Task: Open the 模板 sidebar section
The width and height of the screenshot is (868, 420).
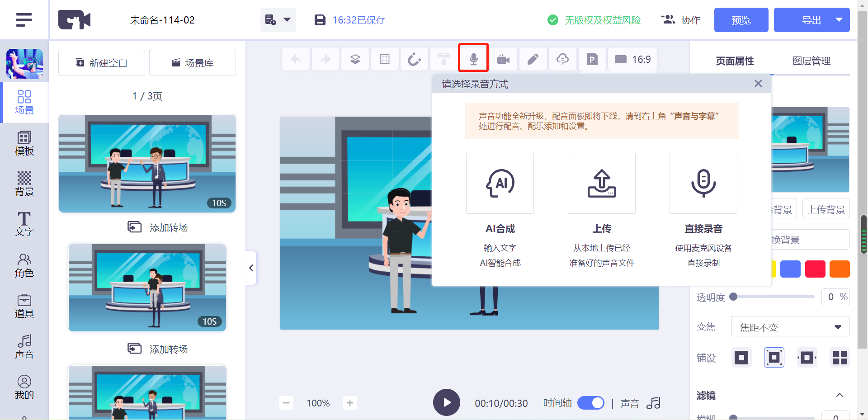Action: [24, 143]
